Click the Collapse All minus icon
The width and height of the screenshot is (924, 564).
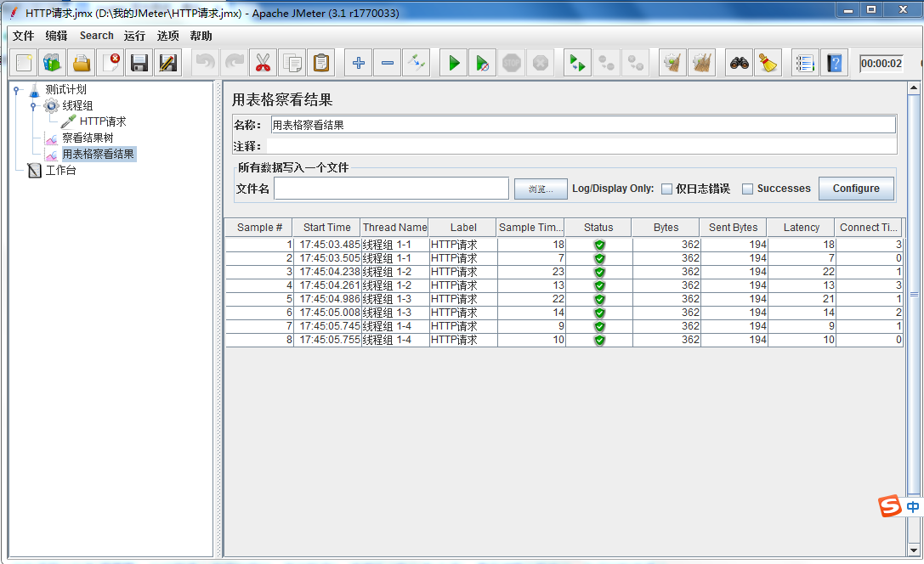pos(387,63)
